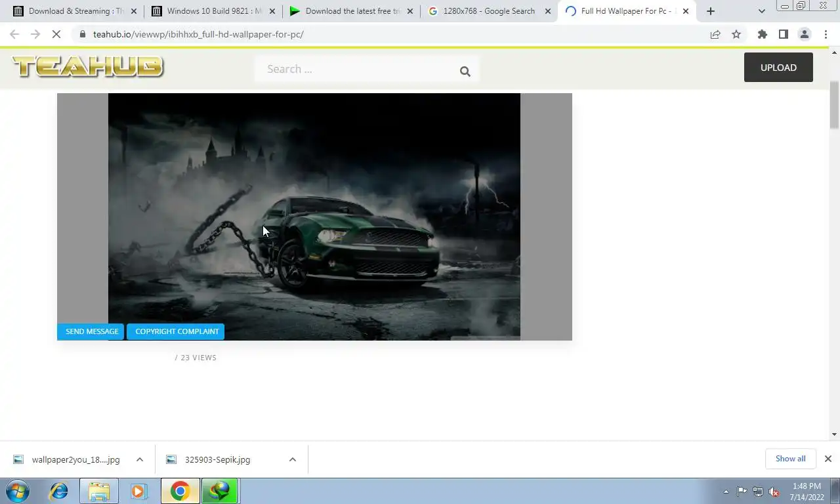
Task: Open Action Center flag icon
Action: pyautogui.click(x=742, y=492)
